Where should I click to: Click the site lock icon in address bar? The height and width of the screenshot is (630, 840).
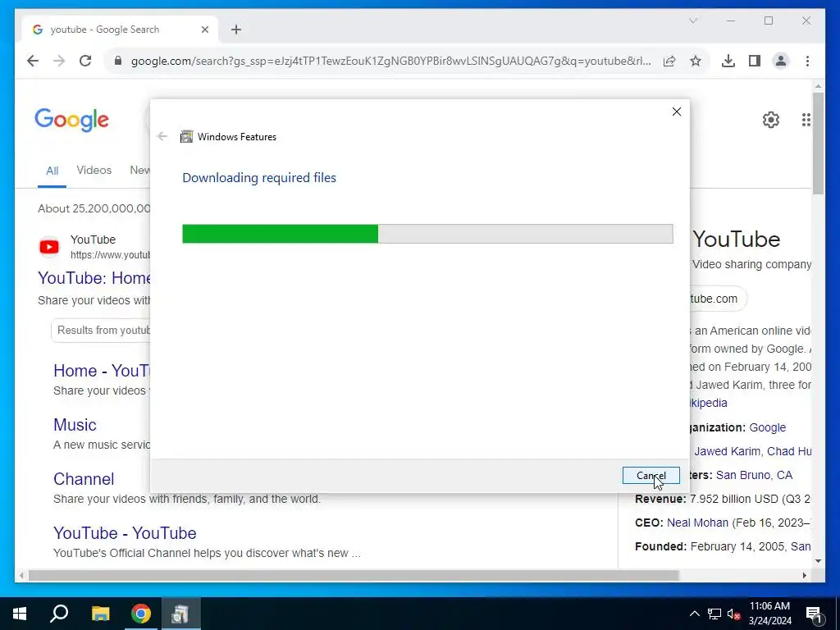coord(118,61)
